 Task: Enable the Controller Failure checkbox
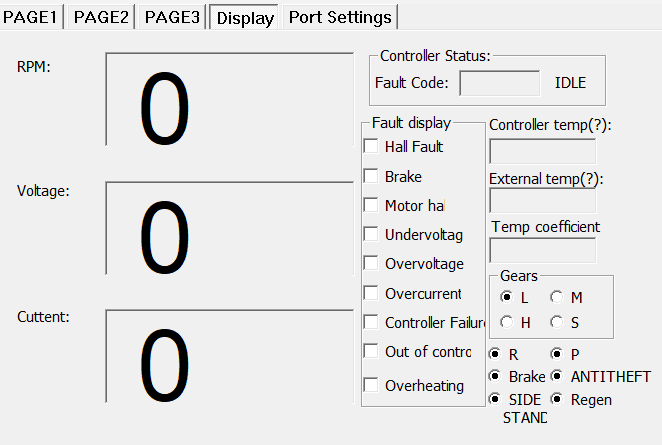371,322
